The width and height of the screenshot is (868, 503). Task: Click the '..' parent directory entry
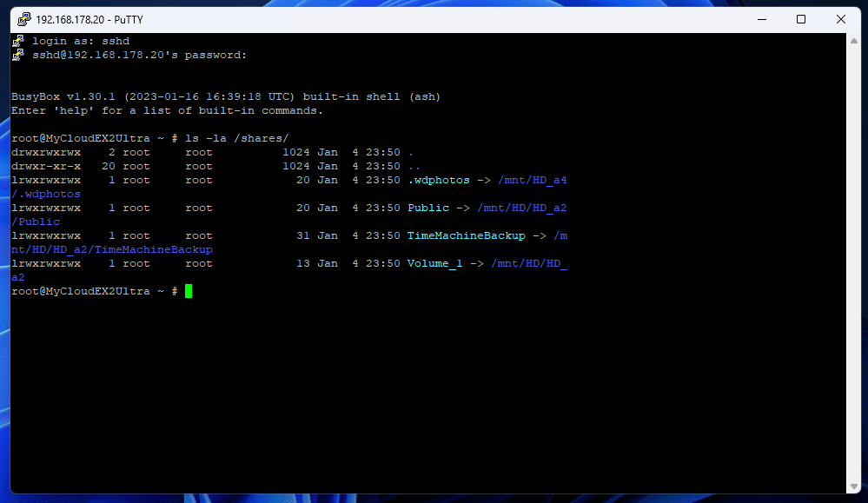click(x=414, y=167)
